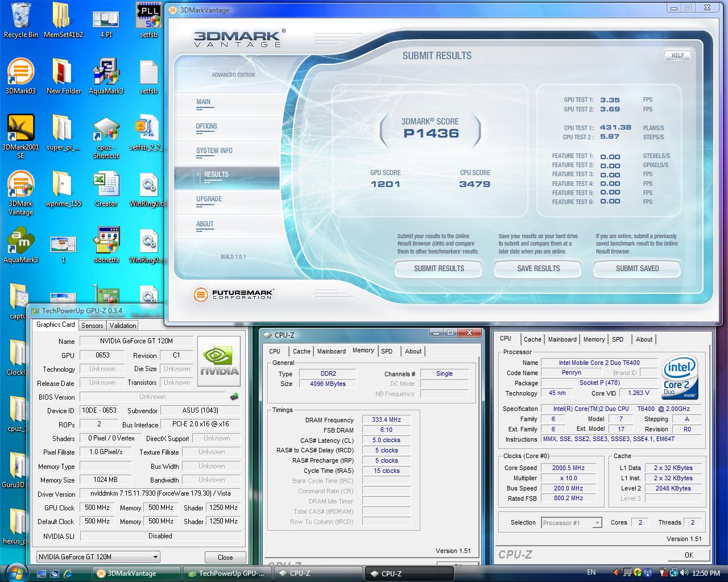
Task: Select ABOUT in 3DMark Vantage sidebar
Action: [205, 224]
